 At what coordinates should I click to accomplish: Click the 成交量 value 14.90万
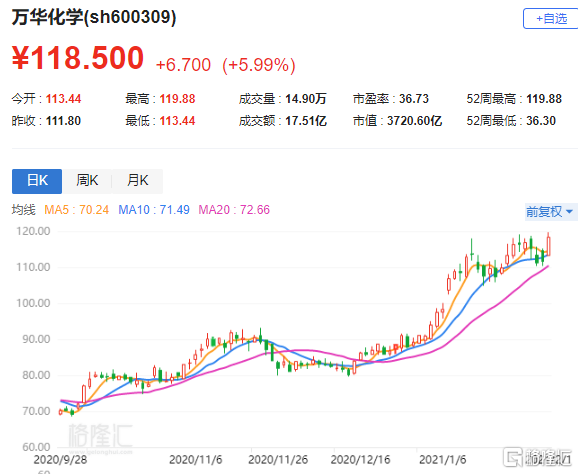click(x=306, y=99)
